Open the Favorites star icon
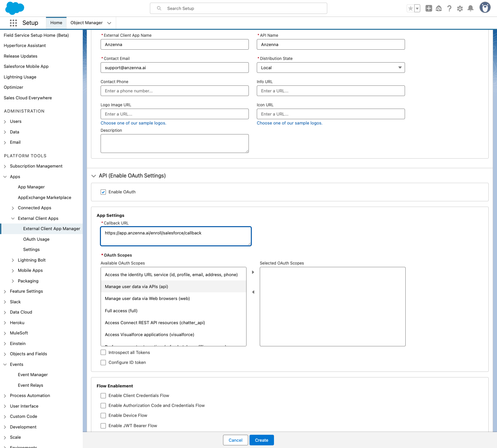497x448 pixels. click(410, 9)
